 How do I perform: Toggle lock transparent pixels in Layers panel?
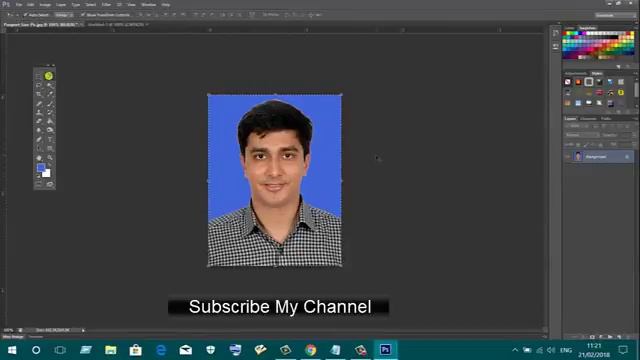click(x=578, y=144)
